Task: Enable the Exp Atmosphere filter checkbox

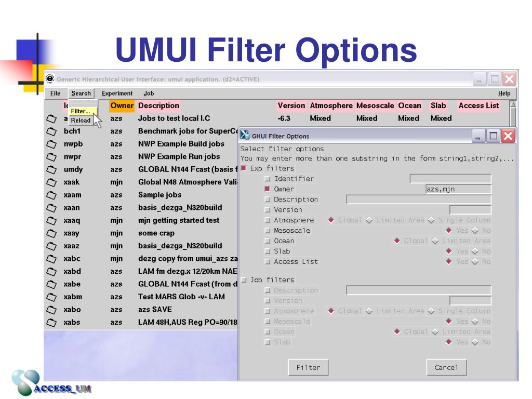Action: click(268, 220)
